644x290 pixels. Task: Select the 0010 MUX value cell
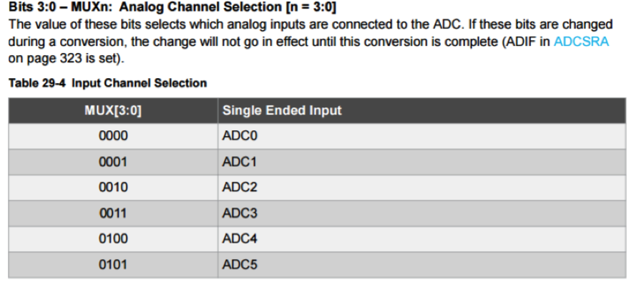113,188
